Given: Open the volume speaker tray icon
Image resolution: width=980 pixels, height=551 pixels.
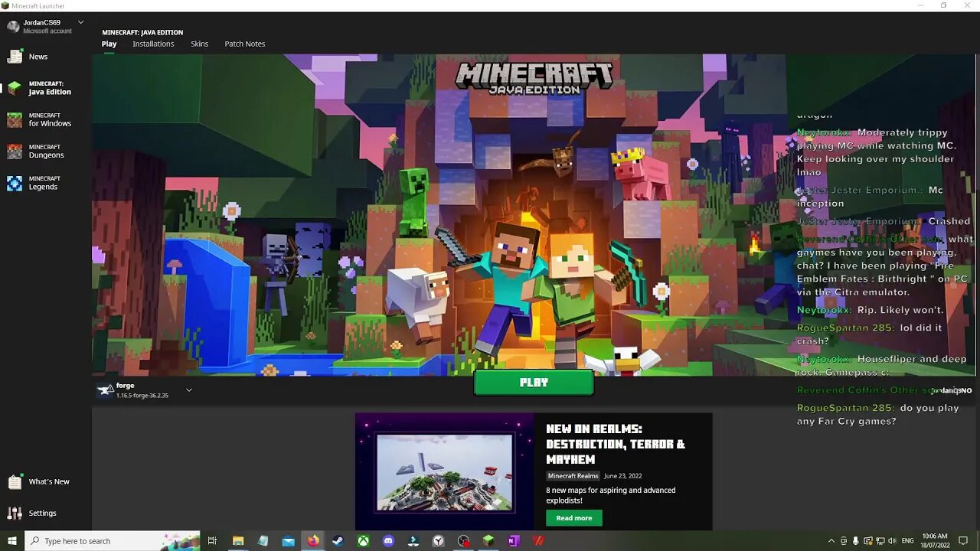Looking at the screenshot, I should click(892, 541).
